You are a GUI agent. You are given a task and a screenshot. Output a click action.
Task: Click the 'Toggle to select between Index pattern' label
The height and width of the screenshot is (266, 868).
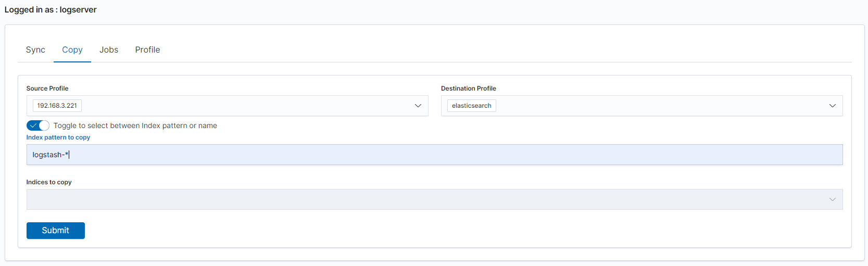point(135,125)
